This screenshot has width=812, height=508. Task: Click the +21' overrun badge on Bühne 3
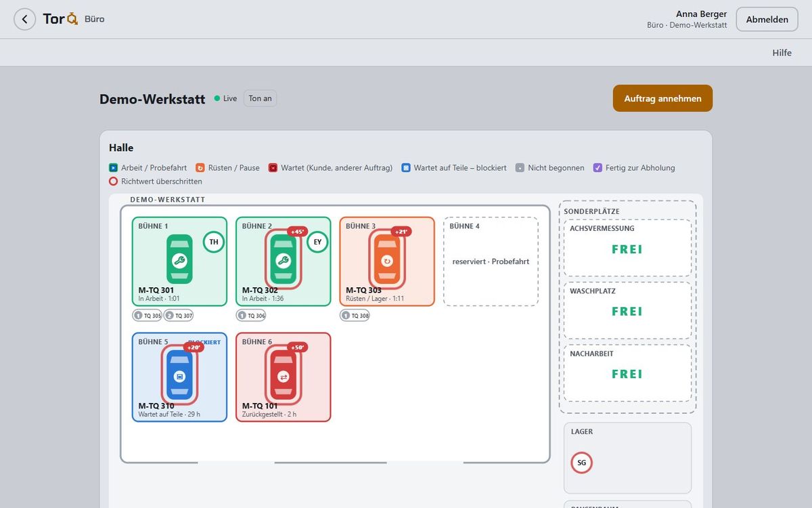click(401, 232)
